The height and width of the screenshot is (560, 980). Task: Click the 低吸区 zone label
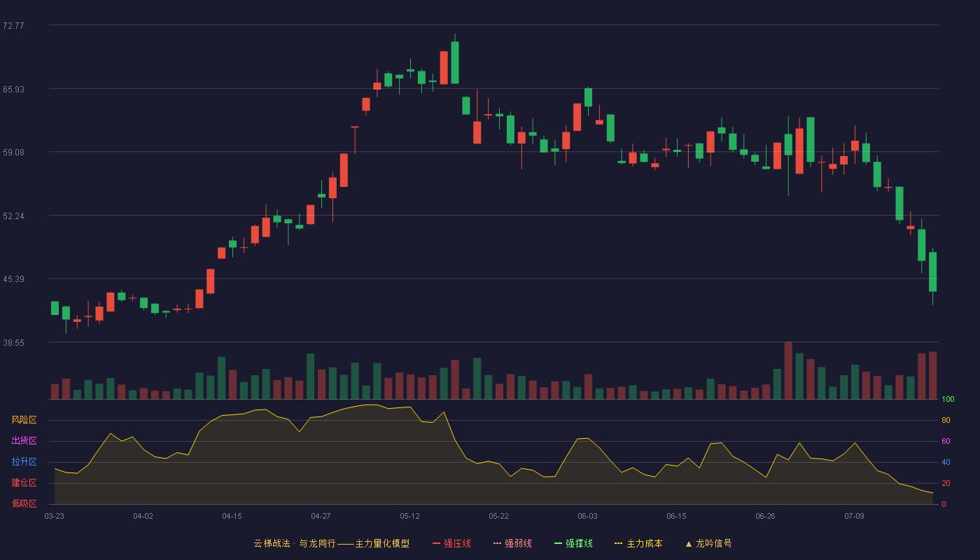pyautogui.click(x=24, y=503)
